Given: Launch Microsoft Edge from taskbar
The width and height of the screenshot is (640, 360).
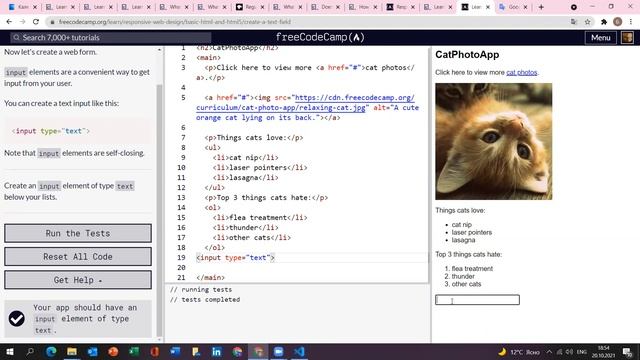Looking at the screenshot, I should (x=51, y=351).
